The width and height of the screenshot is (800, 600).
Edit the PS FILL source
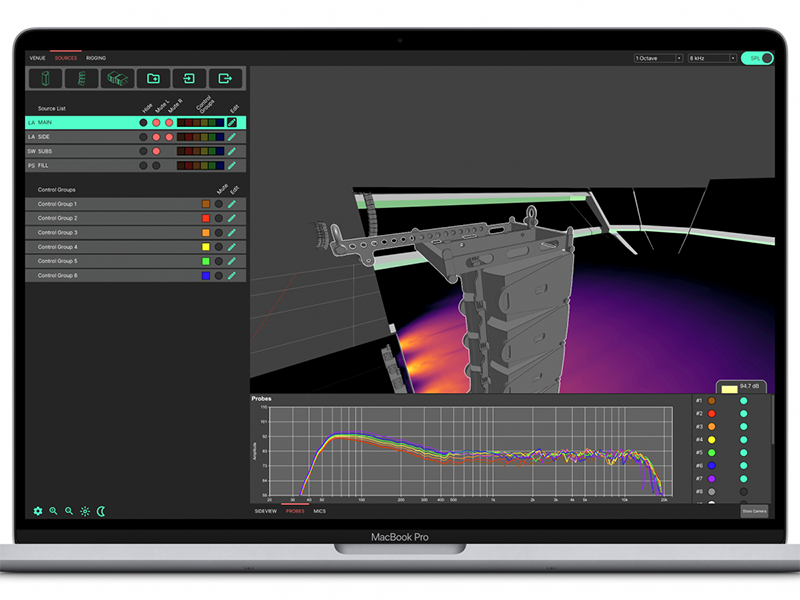[x=232, y=165]
